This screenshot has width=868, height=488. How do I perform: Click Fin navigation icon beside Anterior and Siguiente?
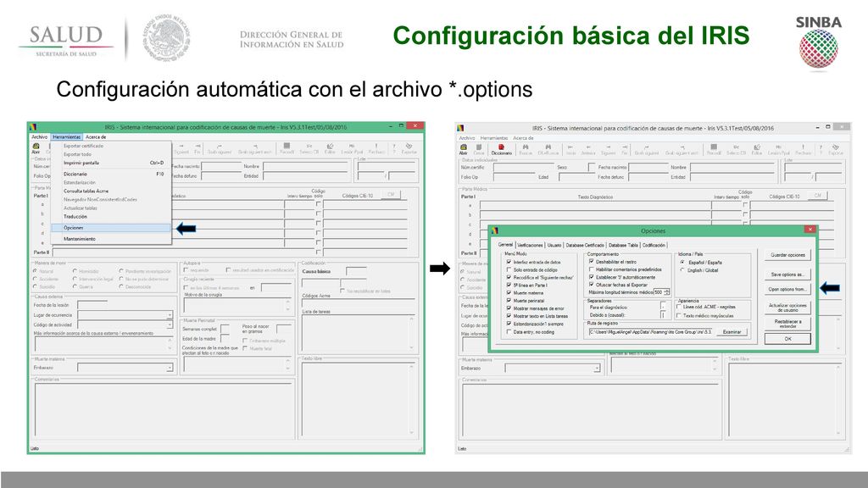[625, 149]
